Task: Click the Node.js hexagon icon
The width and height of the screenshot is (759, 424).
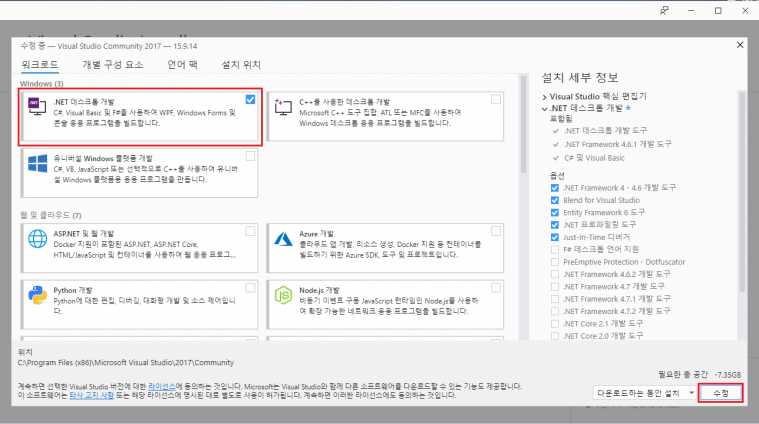Action: point(283,295)
